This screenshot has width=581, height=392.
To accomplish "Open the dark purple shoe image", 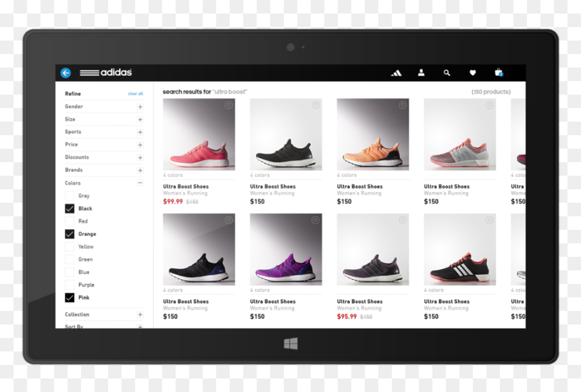I will [x=373, y=249].
